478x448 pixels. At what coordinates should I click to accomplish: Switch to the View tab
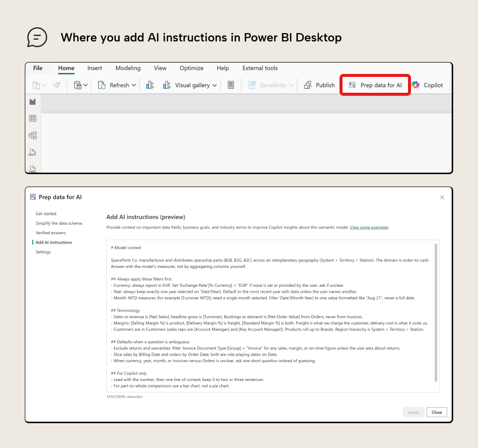pyautogui.click(x=160, y=68)
